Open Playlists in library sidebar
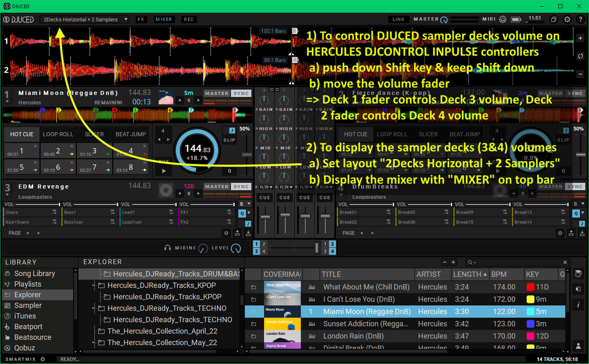Viewport: 589px width, 364px height. (28, 284)
